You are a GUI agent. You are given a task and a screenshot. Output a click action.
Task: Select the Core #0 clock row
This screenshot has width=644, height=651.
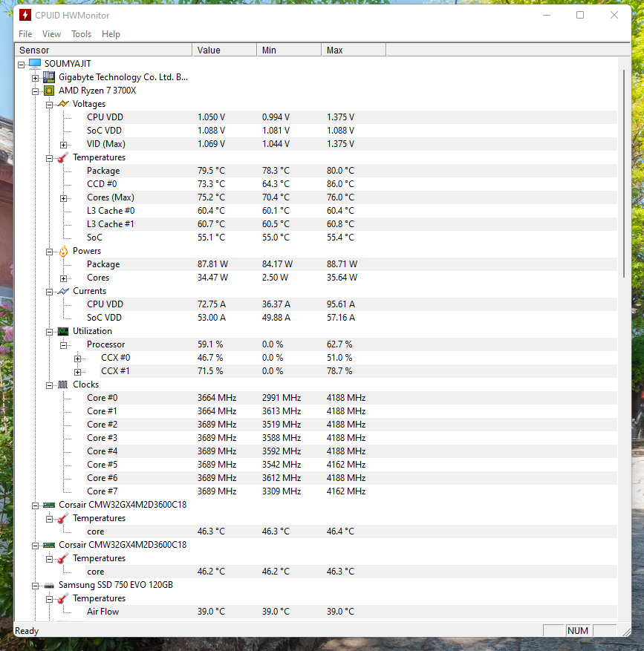351,398
